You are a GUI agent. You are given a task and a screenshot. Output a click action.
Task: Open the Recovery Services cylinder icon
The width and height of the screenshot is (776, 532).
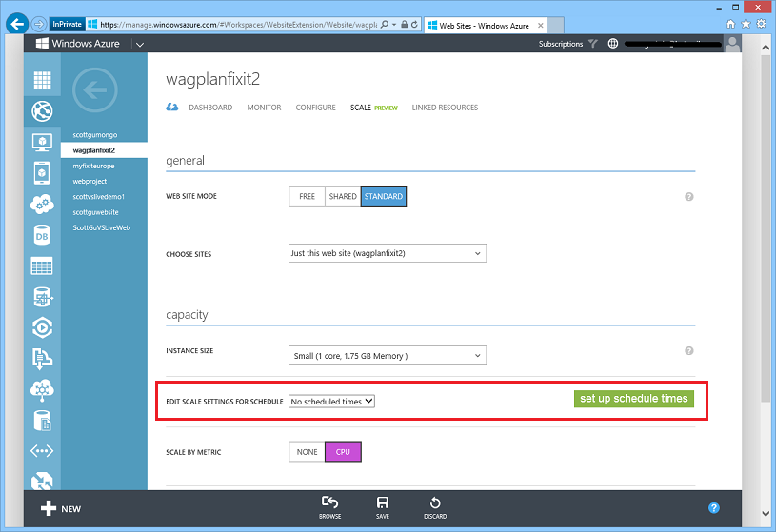42,421
